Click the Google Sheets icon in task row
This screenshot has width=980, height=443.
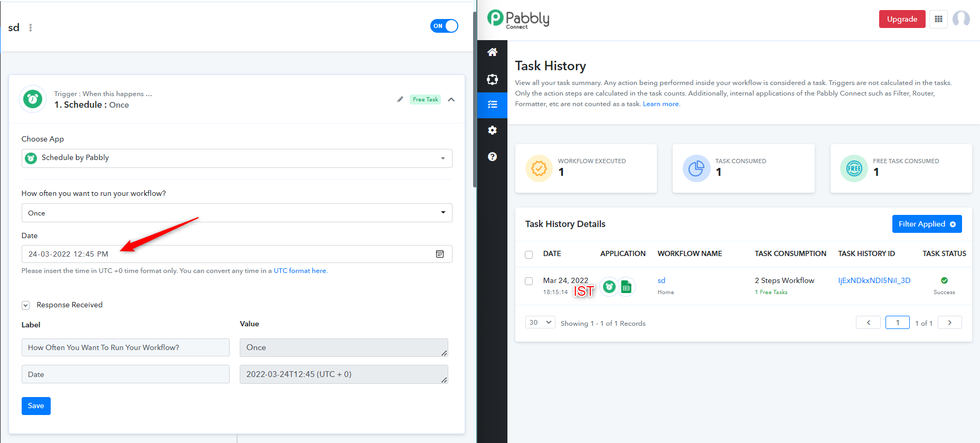pyautogui.click(x=626, y=287)
